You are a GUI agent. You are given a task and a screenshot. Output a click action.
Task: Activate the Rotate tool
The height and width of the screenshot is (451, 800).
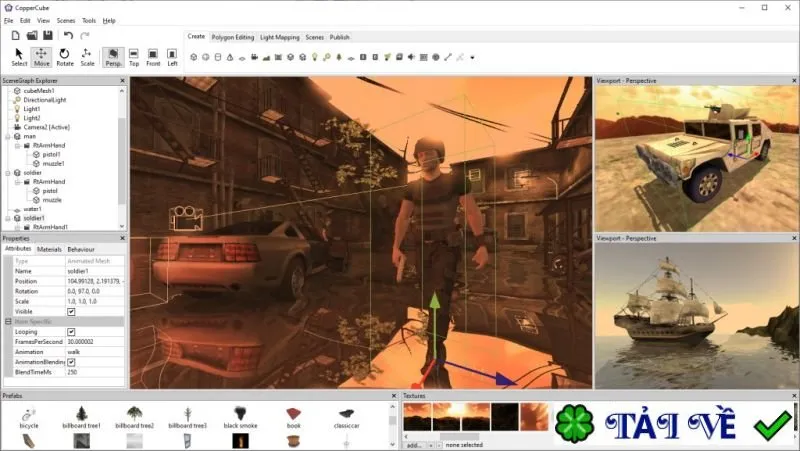tap(64, 57)
